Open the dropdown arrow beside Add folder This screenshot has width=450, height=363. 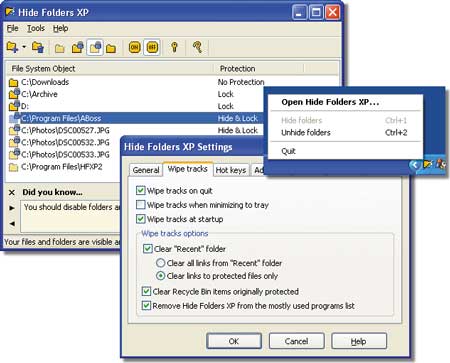click(x=24, y=47)
